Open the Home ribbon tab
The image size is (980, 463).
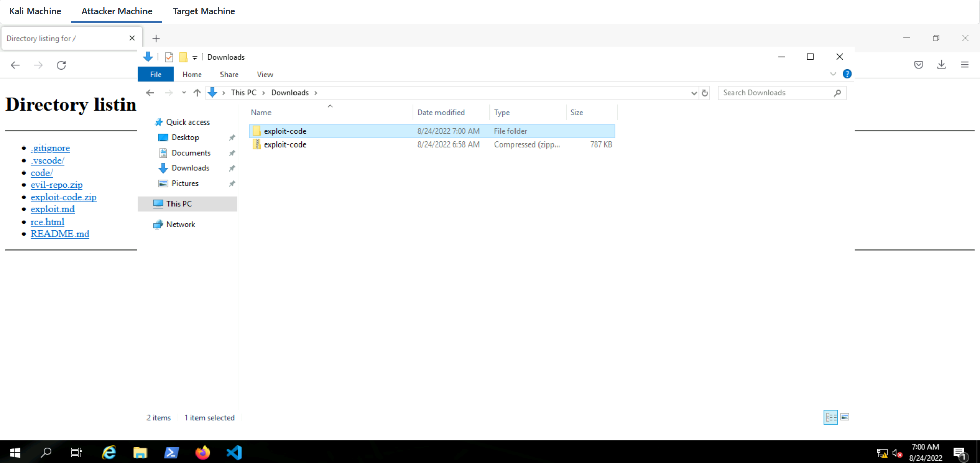point(192,74)
